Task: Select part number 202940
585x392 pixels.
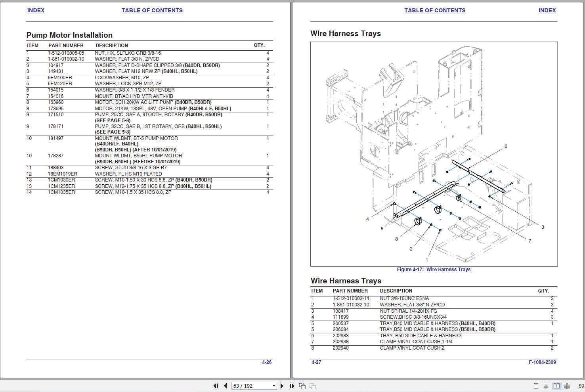Action: (x=340, y=348)
